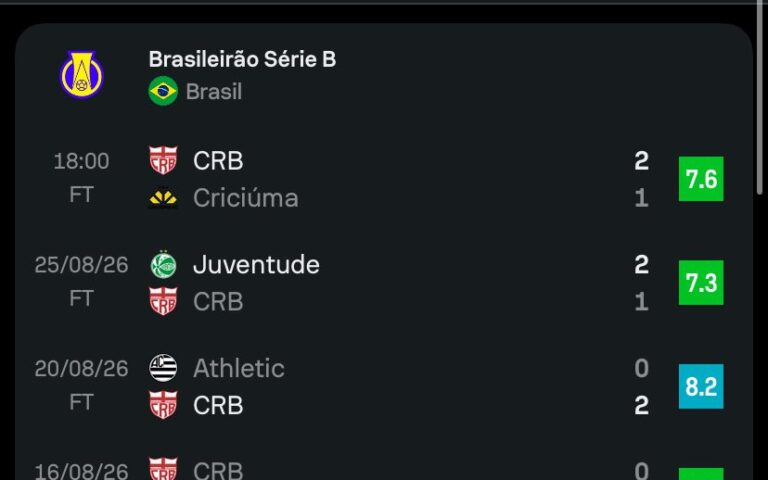
Task: Select the Juventude team name
Action: pos(256,264)
